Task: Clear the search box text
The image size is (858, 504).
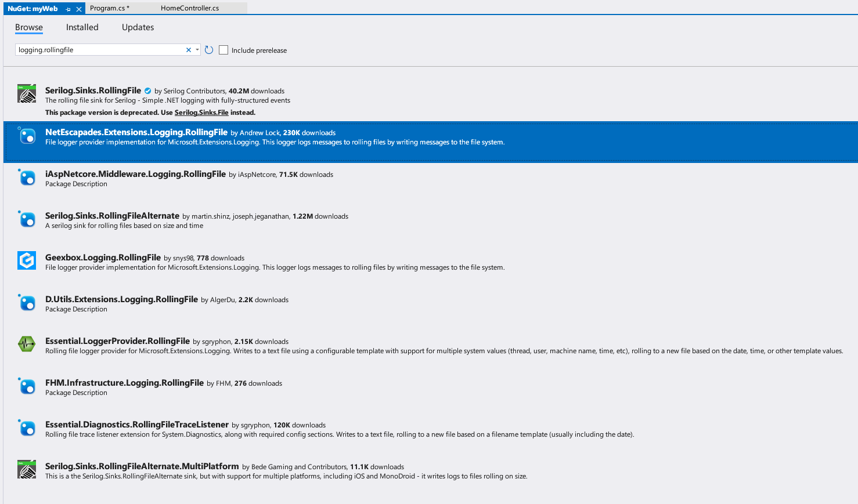Action: 188,50
